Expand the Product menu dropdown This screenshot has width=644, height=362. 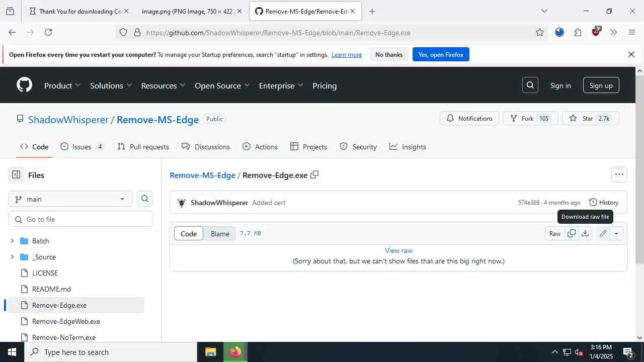[62, 85]
